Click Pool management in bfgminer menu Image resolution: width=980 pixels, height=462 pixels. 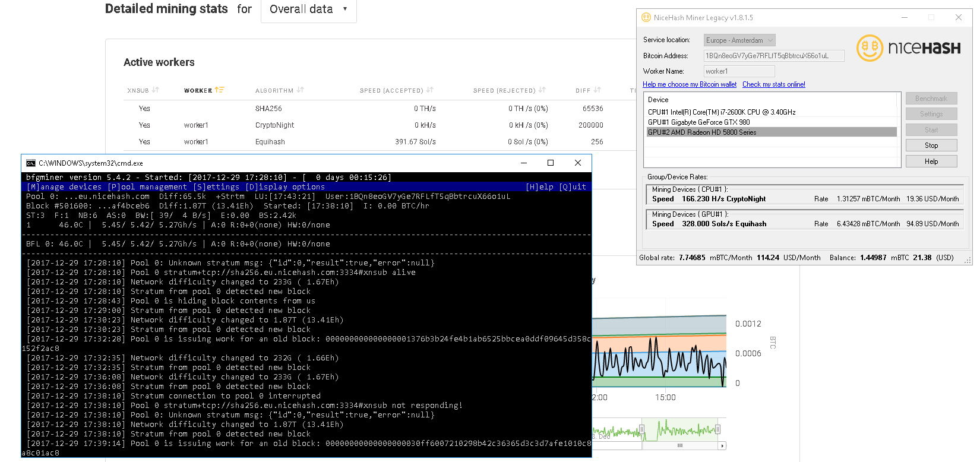[147, 187]
